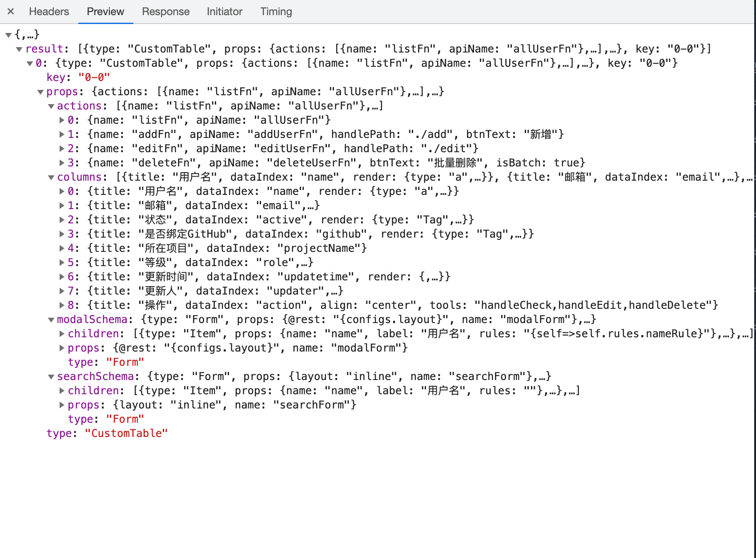Click modalSchema's type "Form" line
756x558 pixels.
106,362
